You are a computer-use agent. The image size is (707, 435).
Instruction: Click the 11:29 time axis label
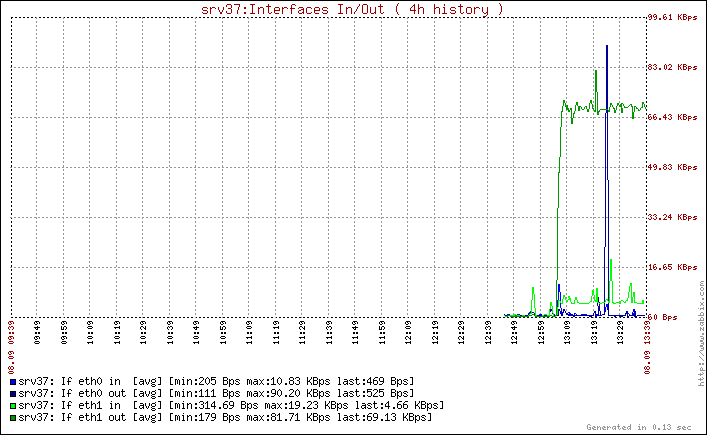tap(302, 333)
